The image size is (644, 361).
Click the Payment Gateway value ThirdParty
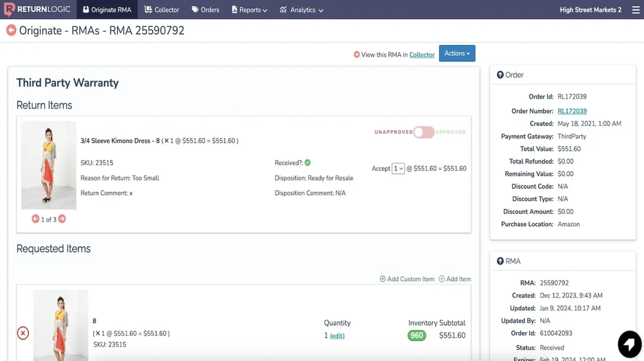pyautogui.click(x=572, y=136)
